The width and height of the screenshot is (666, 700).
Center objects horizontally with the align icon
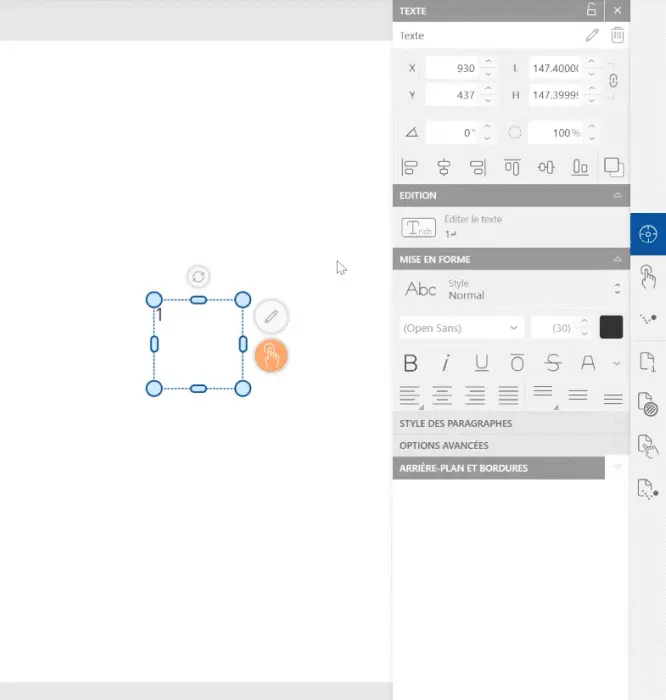(444, 167)
